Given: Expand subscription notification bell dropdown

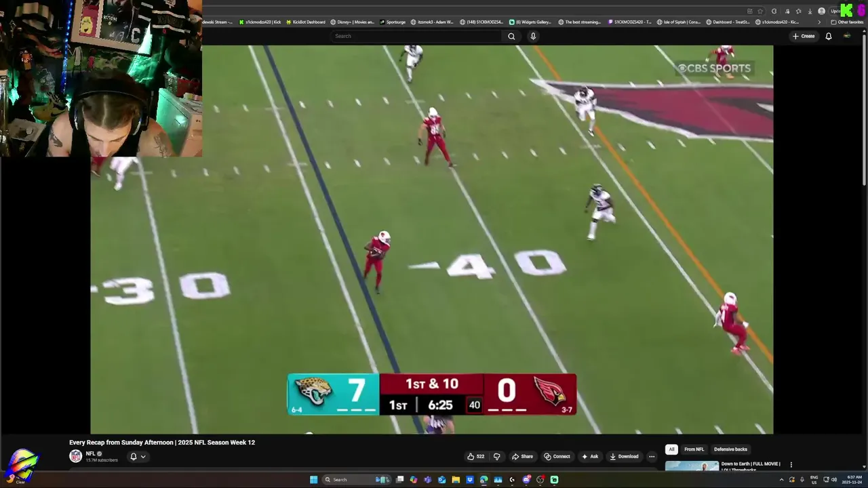Looking at the screenshot, I should click(x=138, y=456).
